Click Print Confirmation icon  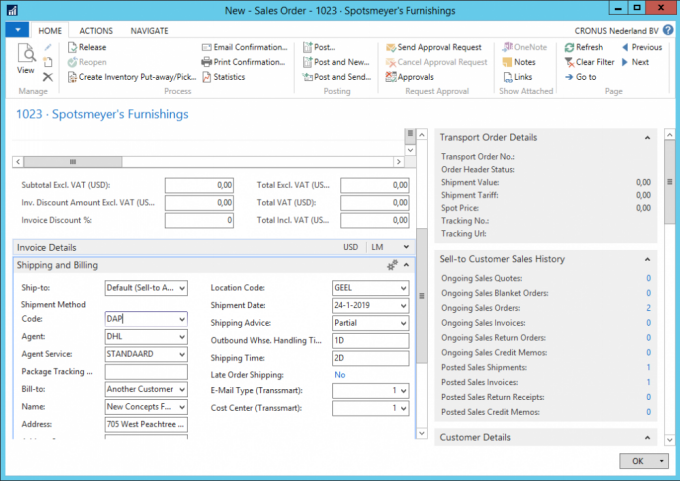pyautogui.click(x=207, y=62)
